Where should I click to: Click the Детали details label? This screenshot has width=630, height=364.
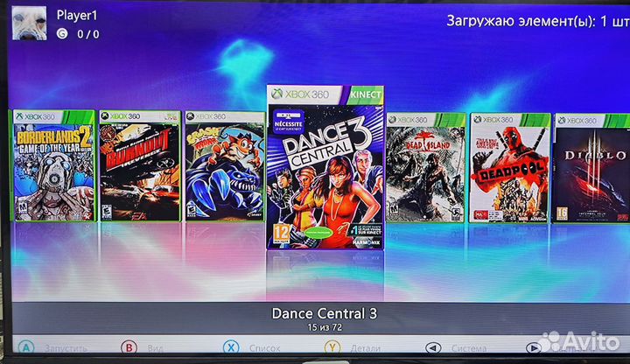coord(365,348)
